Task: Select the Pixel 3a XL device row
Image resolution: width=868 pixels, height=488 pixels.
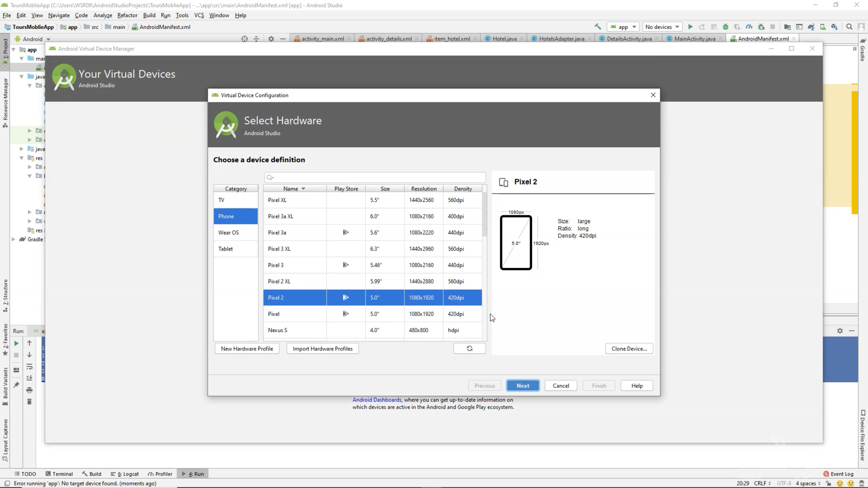Action: [373, 216]
